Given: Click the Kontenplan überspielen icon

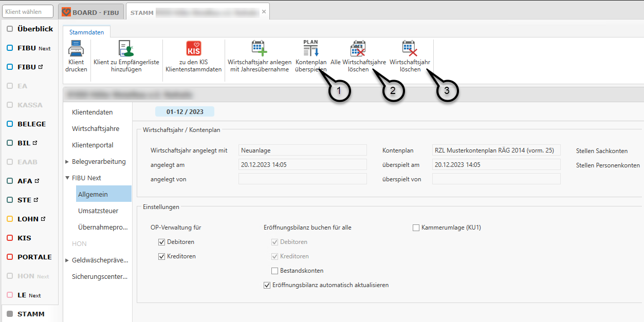Looking at the screenshot, I should point(310,49).
